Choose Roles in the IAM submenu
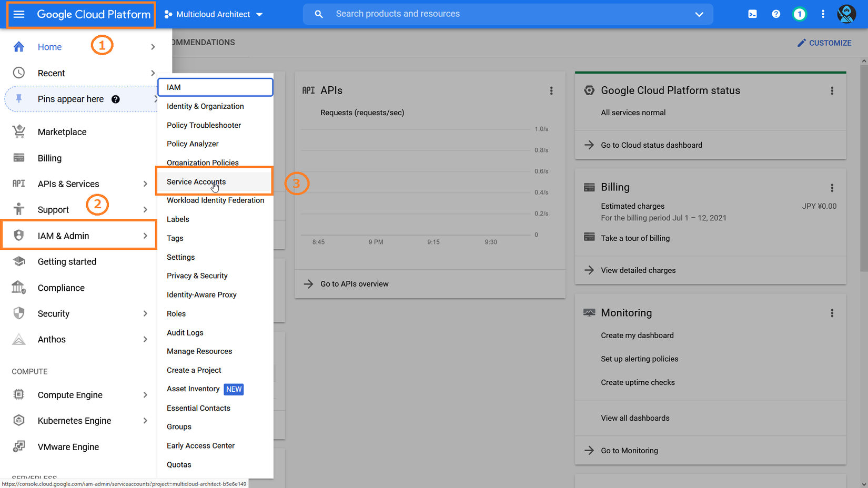The height and width of the screenshot is (488, 868). tap(176, 314)
